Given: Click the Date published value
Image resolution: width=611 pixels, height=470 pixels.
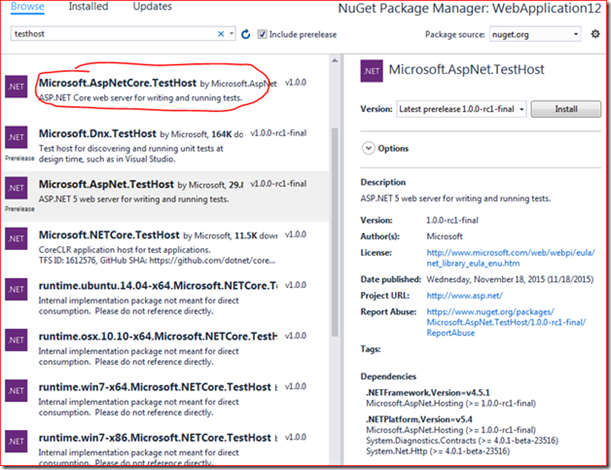Looking at the screenshot, I should point(510,279).
